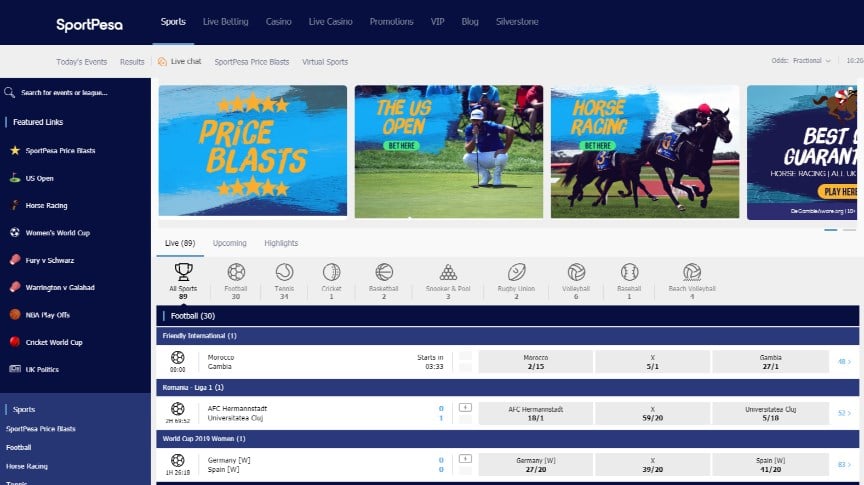Click the scoreboard icon in AFC Hermannstadt row
Image resolution: width=864 pixels, height=485 pixels.
click(x=465, y=408)
